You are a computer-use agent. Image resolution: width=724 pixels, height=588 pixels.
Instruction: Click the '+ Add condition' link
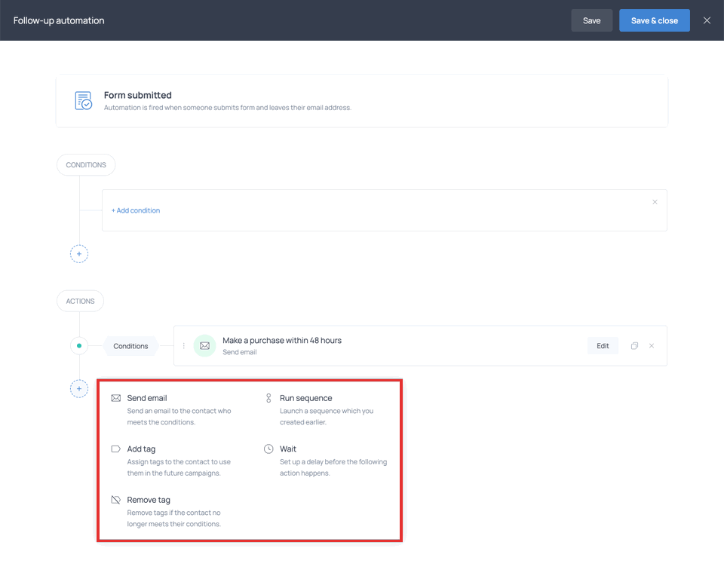point(136,210)
